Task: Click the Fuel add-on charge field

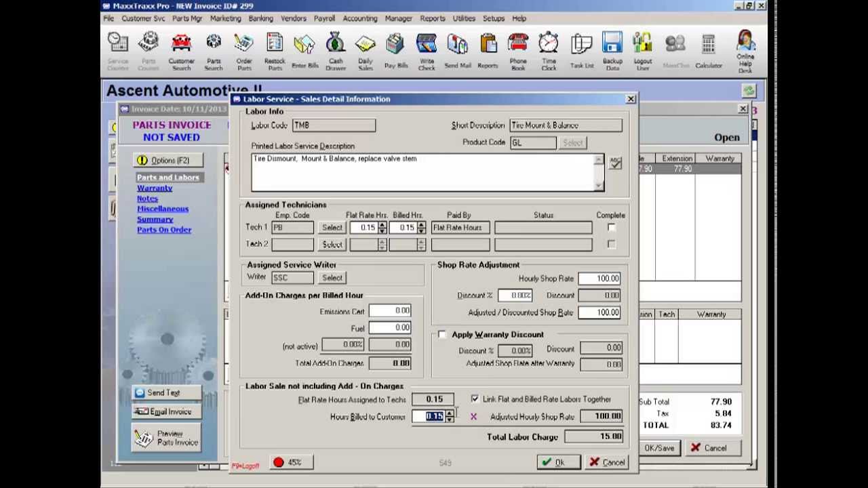Action: [x=390, y=328]
